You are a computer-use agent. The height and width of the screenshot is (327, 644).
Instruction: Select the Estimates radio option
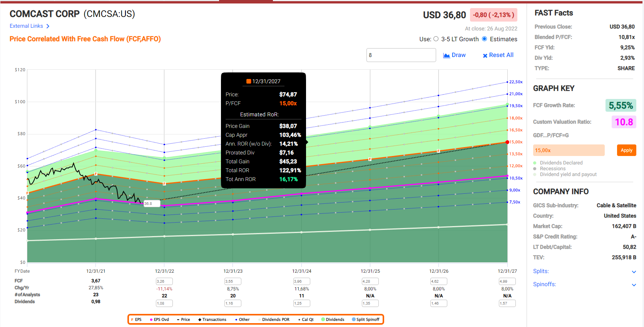[x=485, y=39]
